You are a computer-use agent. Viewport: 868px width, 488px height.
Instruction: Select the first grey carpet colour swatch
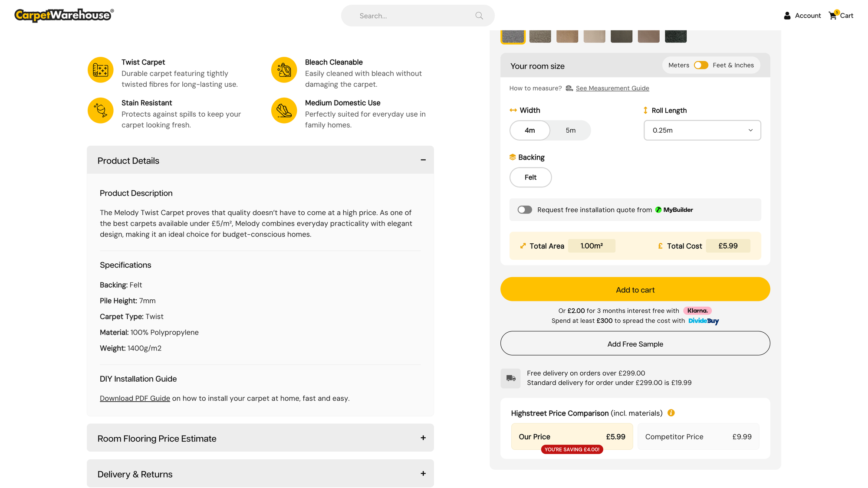click(513, 36)
